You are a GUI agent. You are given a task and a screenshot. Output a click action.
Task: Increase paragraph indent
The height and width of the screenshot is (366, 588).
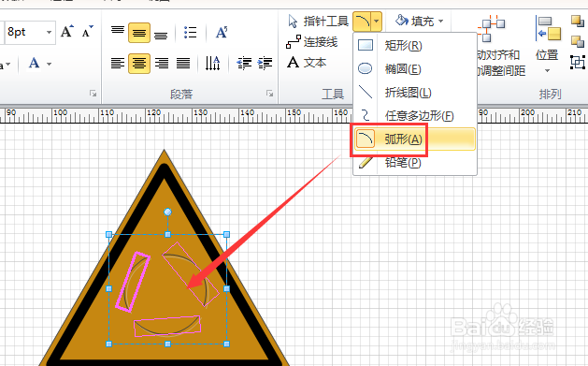coord(265,63)
